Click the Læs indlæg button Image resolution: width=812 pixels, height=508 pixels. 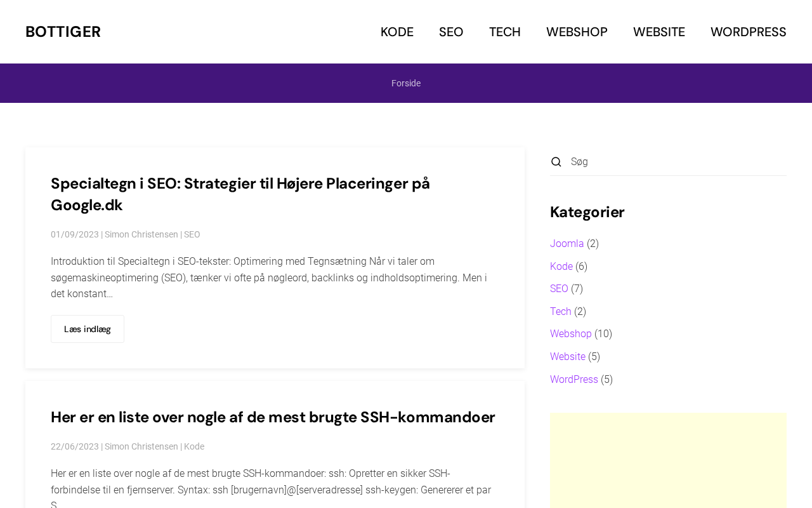click(88, 329)
